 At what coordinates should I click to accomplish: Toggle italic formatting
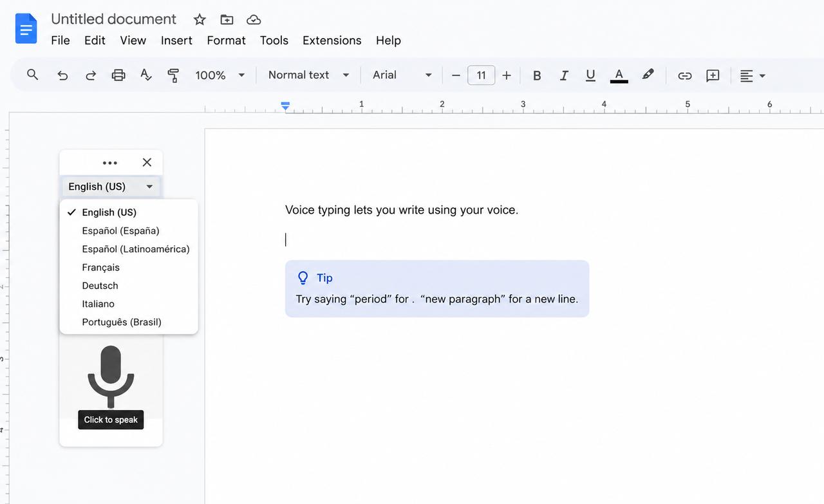tap(564, 75)
